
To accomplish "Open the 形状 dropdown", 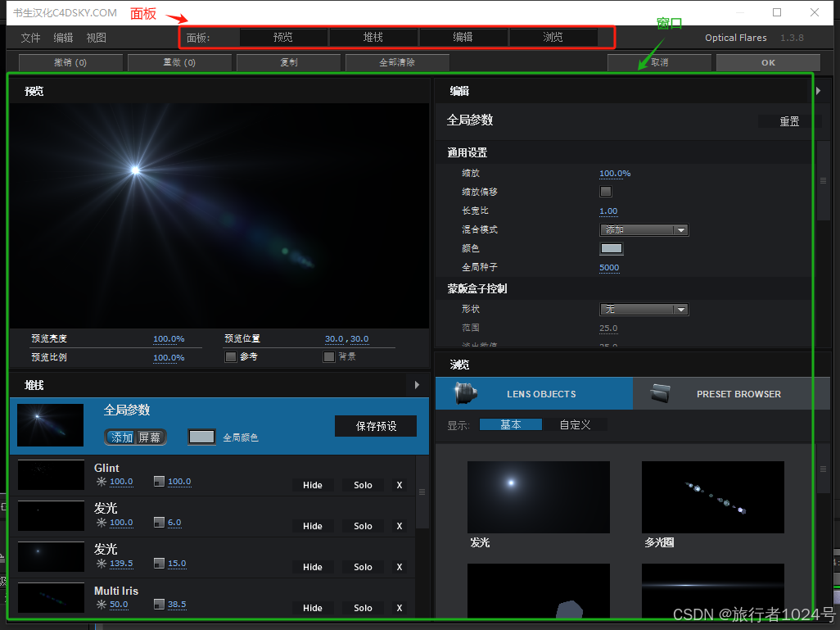I will tap(644, 310).
